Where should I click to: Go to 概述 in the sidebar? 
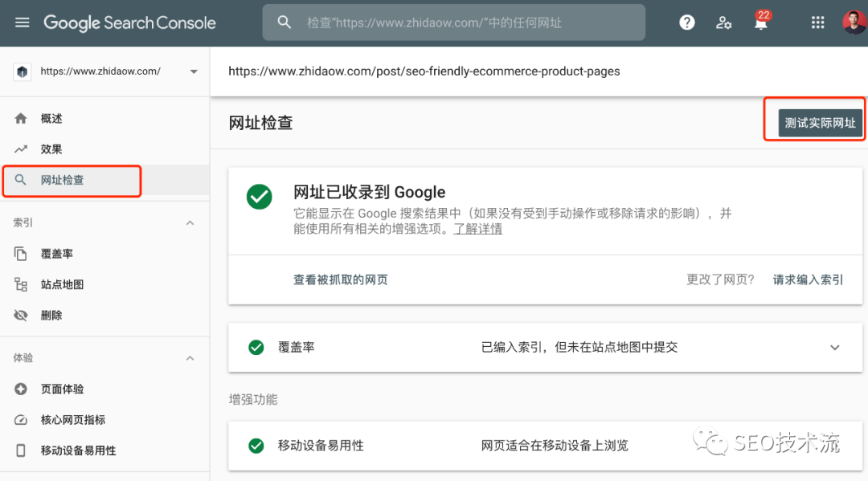coord(51,119)
